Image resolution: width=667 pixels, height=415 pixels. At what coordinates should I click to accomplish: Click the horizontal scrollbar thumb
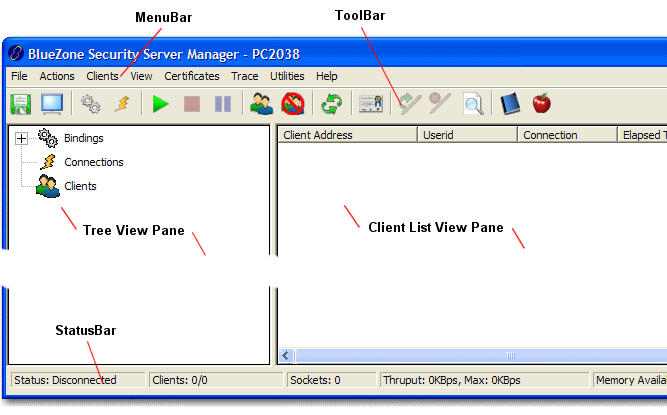(481, 355)
